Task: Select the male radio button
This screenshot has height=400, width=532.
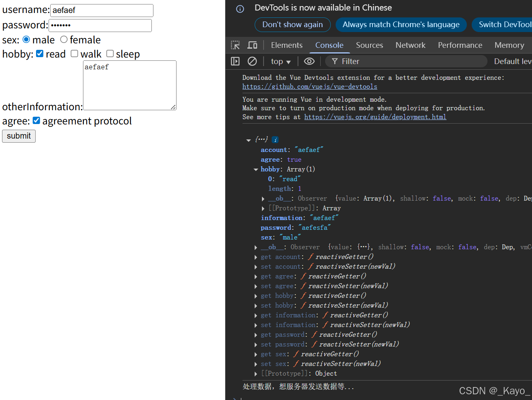Action: [26, 39]
